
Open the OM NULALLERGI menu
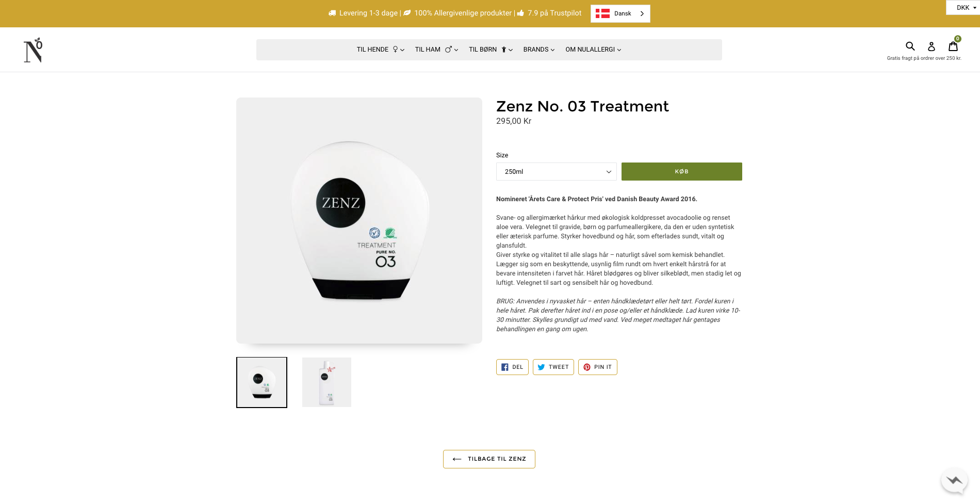[593, 50]
